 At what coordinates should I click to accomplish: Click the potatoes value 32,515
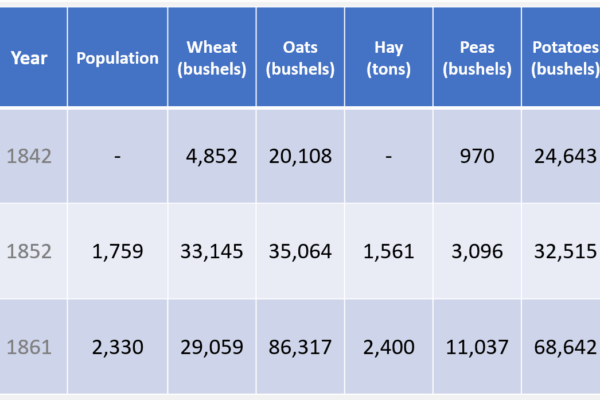pyautogui.click(x=564, y=252)
